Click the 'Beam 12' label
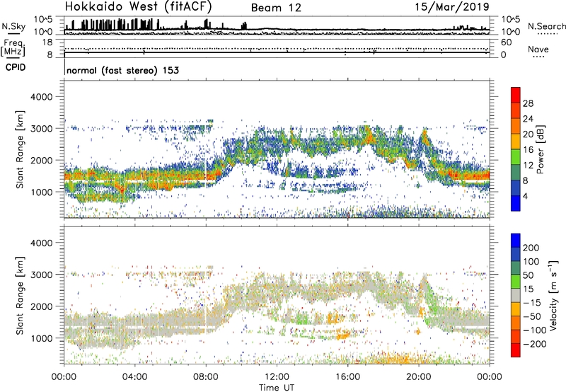The image size is (566, 392). pos(276,8)
